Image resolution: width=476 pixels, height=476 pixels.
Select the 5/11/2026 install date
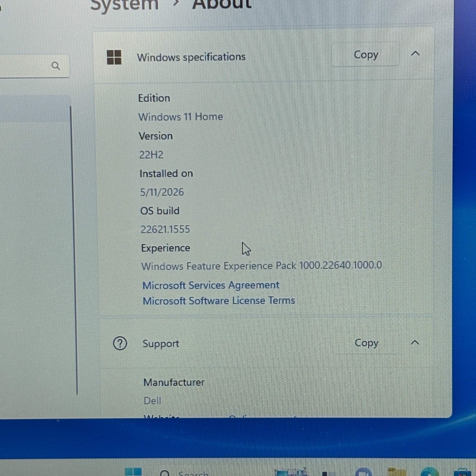162,192
